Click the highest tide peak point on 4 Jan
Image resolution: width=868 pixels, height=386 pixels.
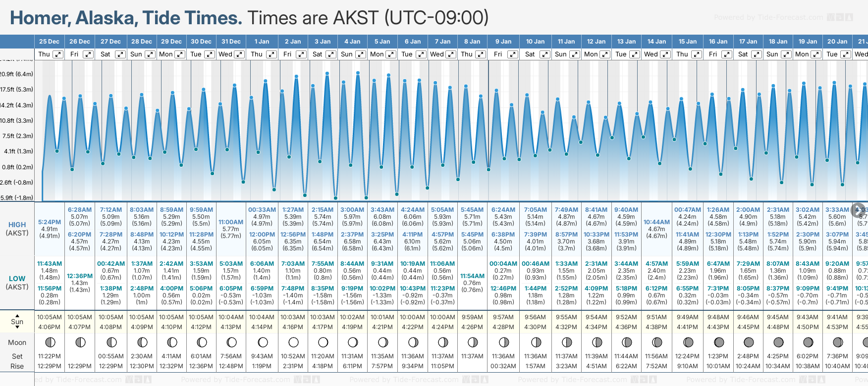tap(358, 73)
